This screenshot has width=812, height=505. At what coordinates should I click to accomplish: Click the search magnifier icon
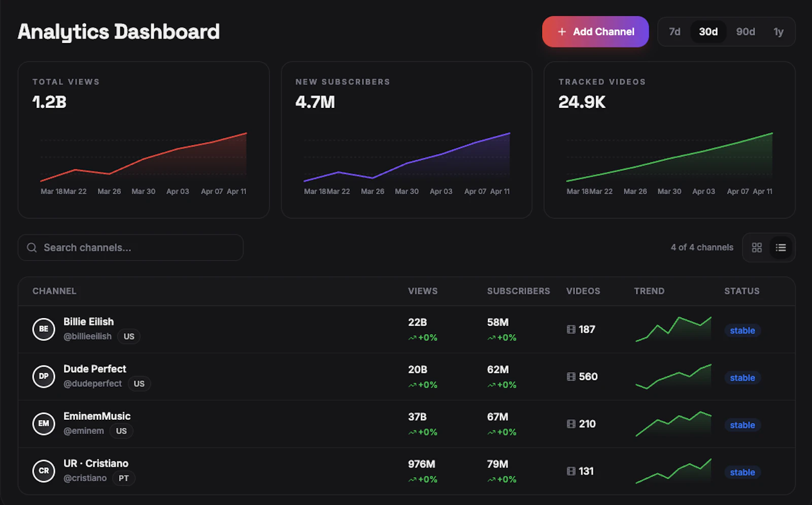[32, 247]
